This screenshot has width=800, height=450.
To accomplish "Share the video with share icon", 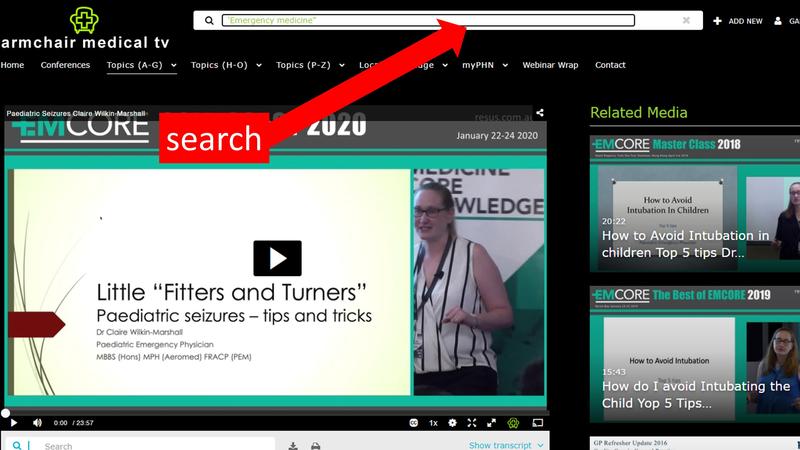I will point(539,113).
